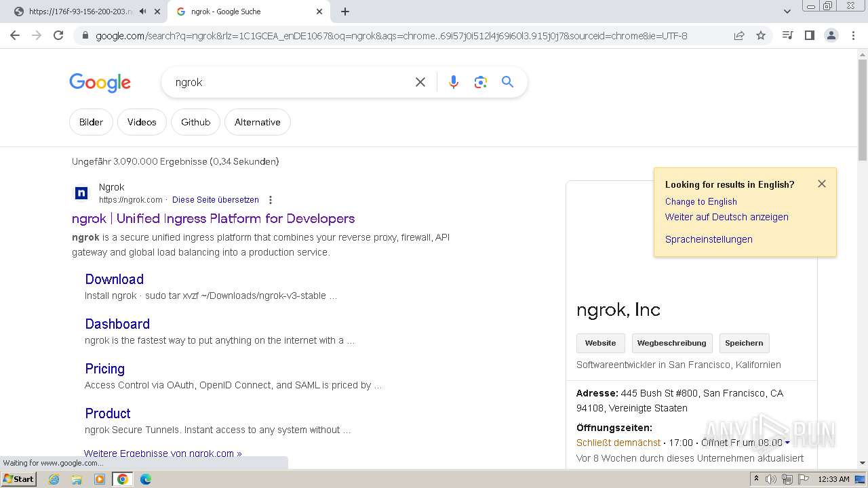Open a new tab with the plus icon
Image resolution: width=868 pixels, height=488 pixels.
pos(345,12)
